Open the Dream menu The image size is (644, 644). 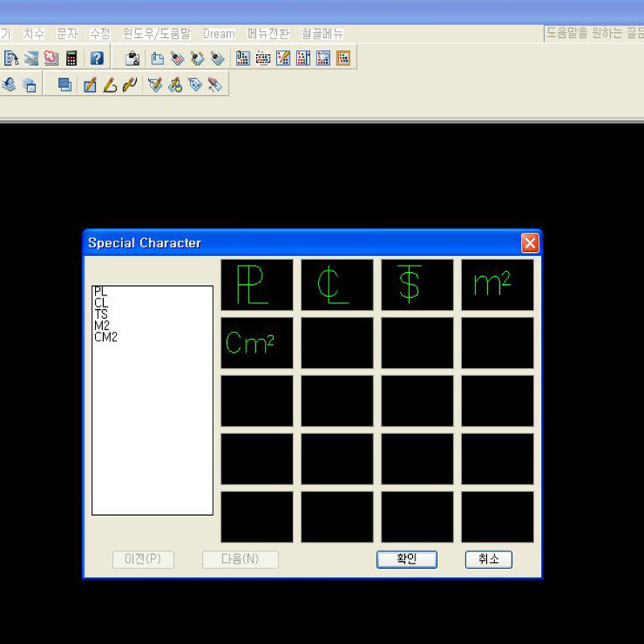[219, 34]
